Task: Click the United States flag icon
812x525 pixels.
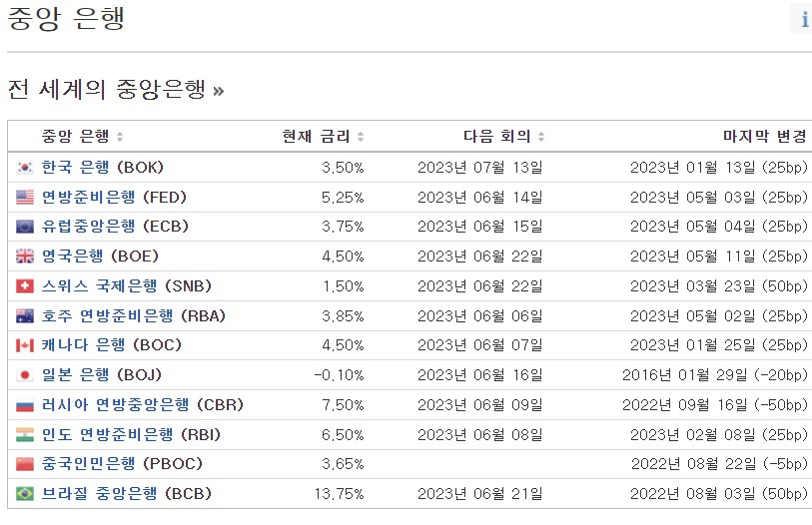Action: point(25,198)
